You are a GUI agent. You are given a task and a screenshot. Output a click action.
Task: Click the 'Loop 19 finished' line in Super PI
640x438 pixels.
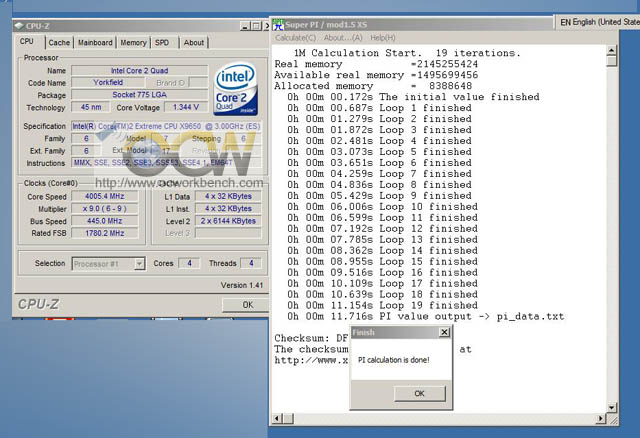[382, 305]
